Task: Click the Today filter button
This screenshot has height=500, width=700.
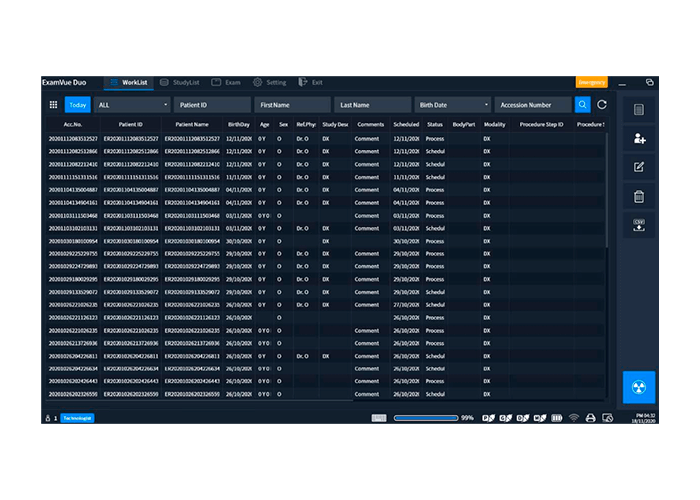Action: pyautogui.click(x=78, y=104)
